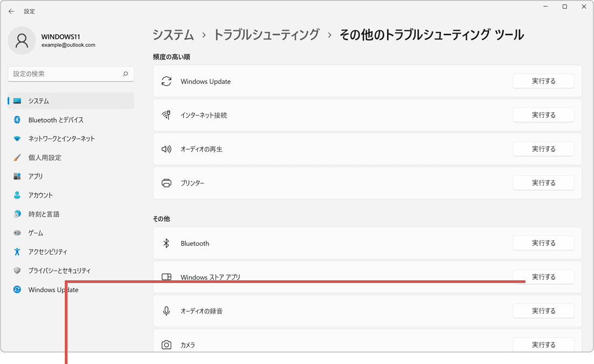594x364 pixels.
Task: Run the Windows Update troubleshooter
Action: pos(543,81)
